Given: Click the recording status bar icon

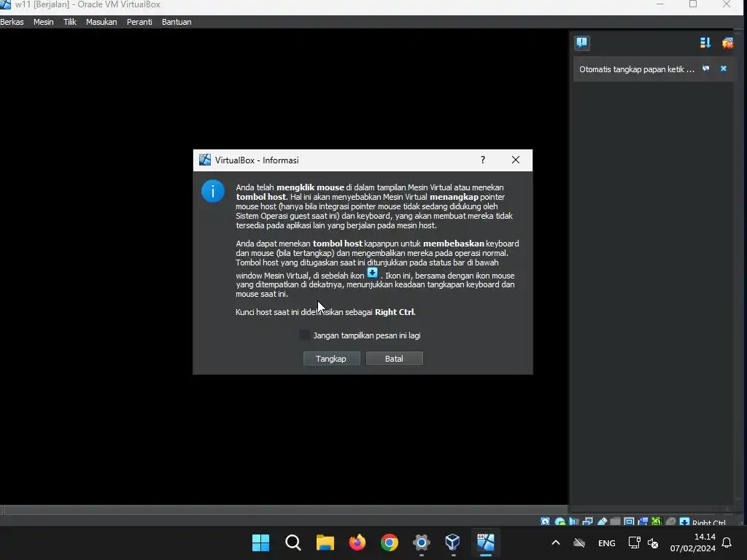Looking at the screenshot, I should point(643,521).
